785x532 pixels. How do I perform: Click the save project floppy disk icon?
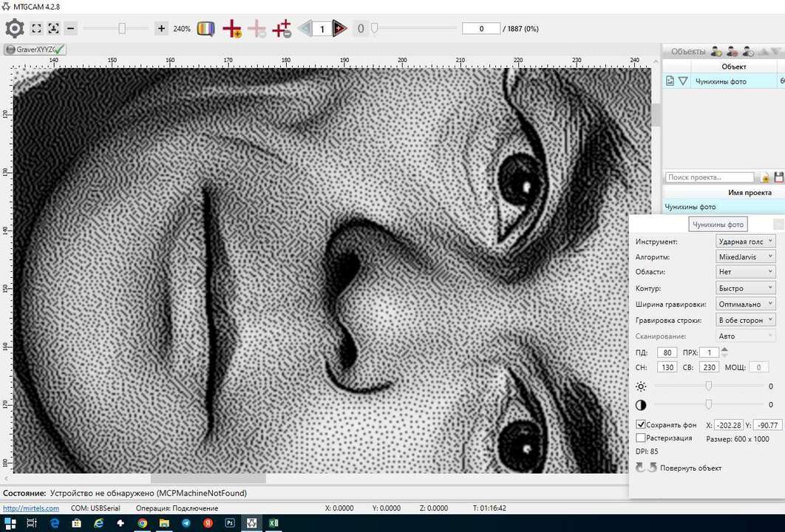click(x=779, y=177)
